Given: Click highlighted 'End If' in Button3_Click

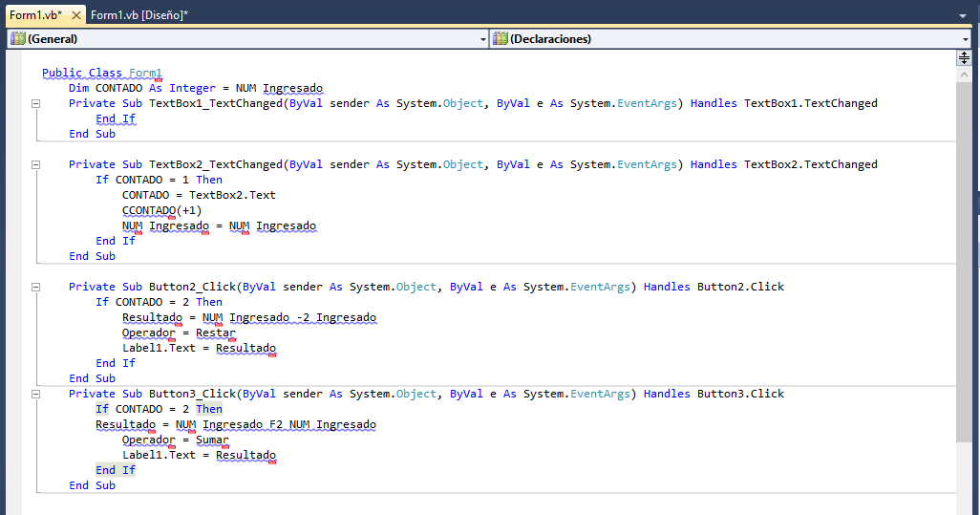Looking at the screenshot, I should click(116, 470).
